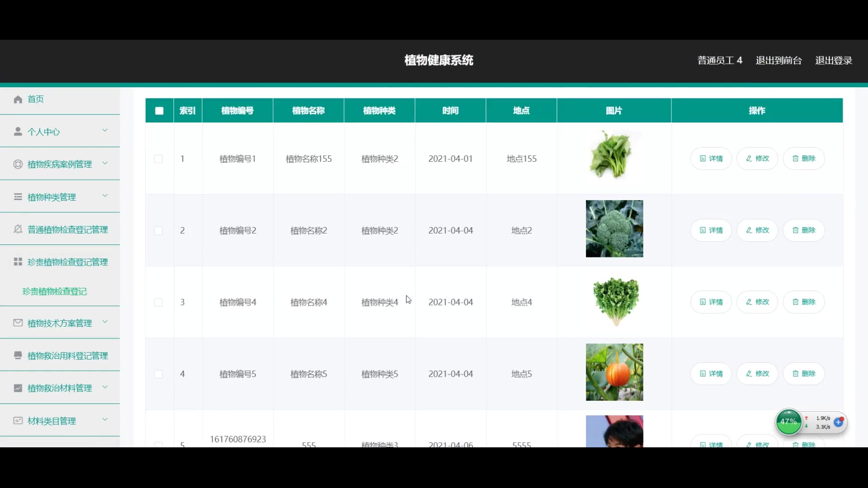
Task: Click 删除 button for row 2
Action: pos(803,230)
